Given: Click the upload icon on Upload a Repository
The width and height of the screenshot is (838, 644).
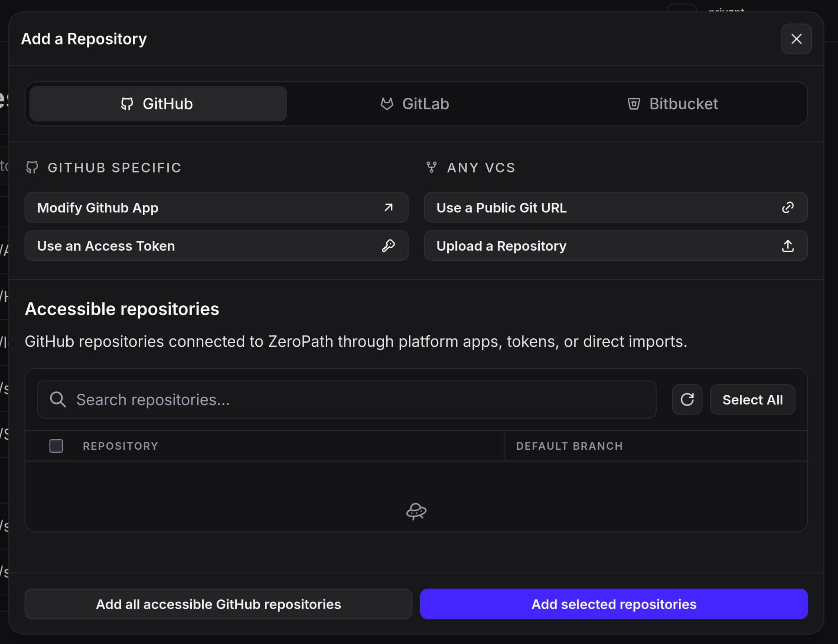Looking at the screenshot, I should (788, 246).
